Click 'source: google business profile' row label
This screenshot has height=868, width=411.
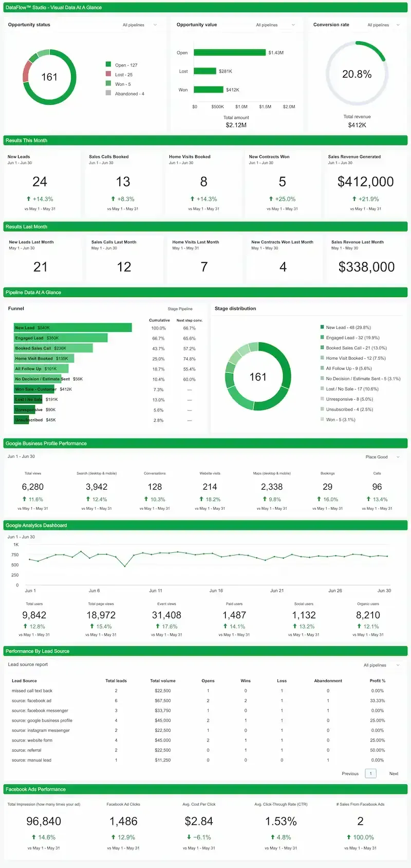pyautogui.click(x=42, y=721)
